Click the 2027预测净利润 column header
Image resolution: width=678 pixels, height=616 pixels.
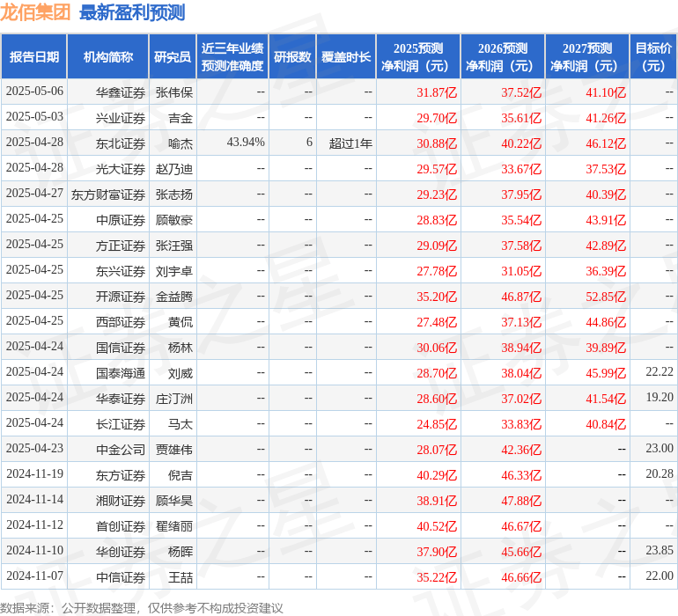point(587,56)
